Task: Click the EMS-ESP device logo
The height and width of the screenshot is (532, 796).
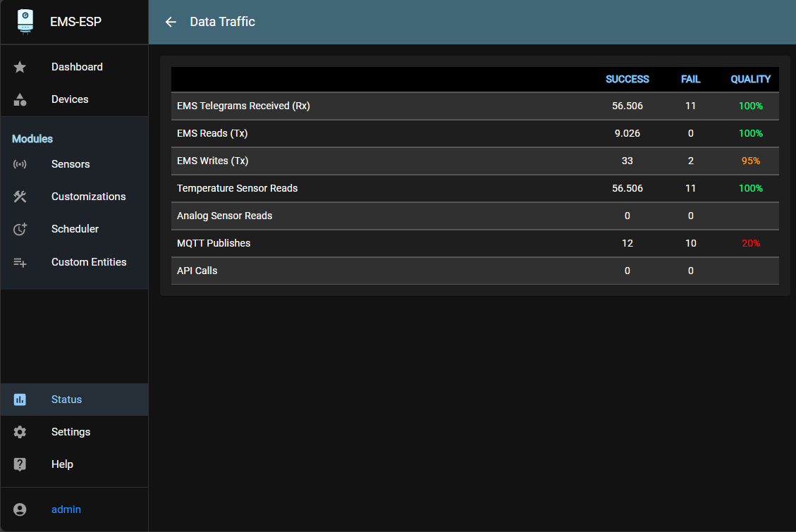Action: click(x=25, y=21)
